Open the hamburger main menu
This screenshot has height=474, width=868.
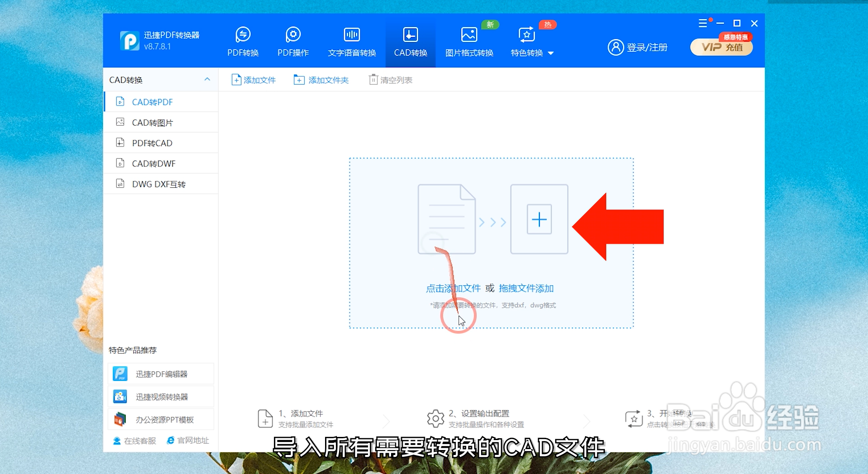(x=703, y=23)
